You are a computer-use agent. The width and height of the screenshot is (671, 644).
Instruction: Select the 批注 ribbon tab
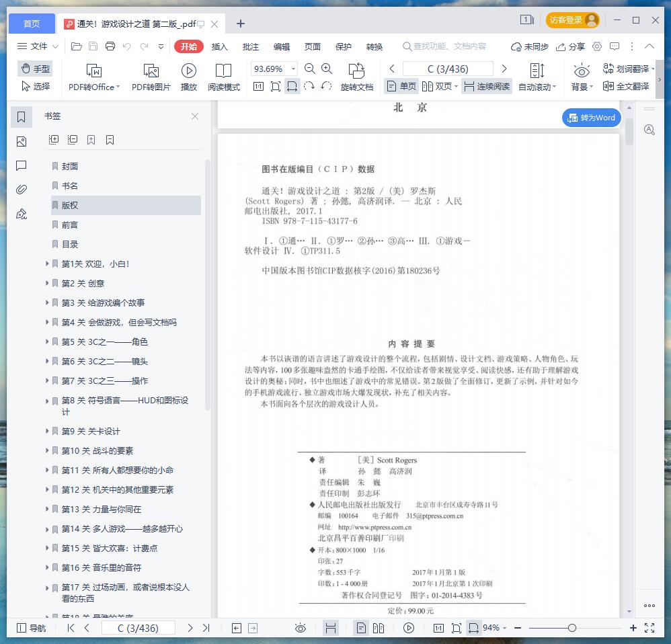(x=250, y=46)
